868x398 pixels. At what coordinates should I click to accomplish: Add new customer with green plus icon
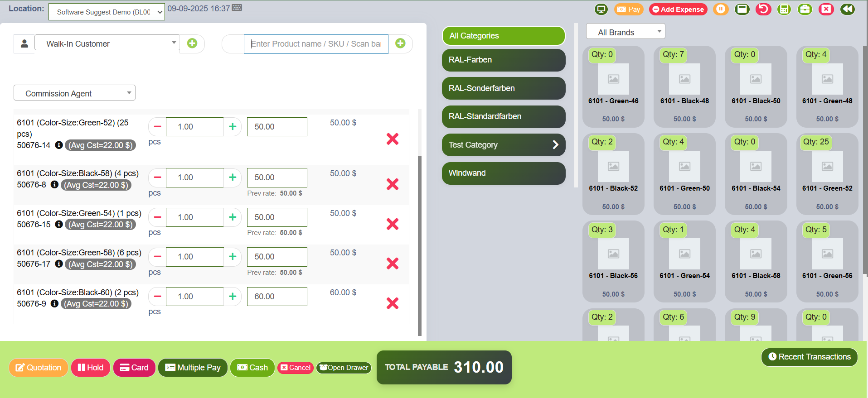[192, 43]
